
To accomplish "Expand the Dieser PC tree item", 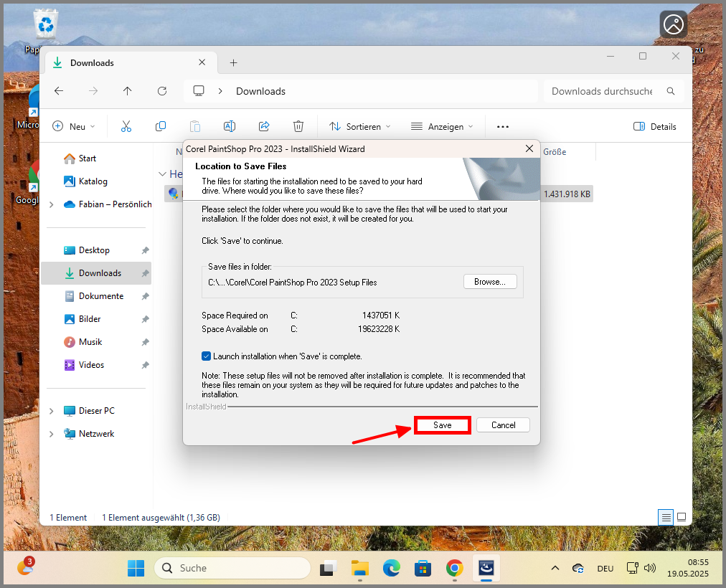I will (50, 410).
